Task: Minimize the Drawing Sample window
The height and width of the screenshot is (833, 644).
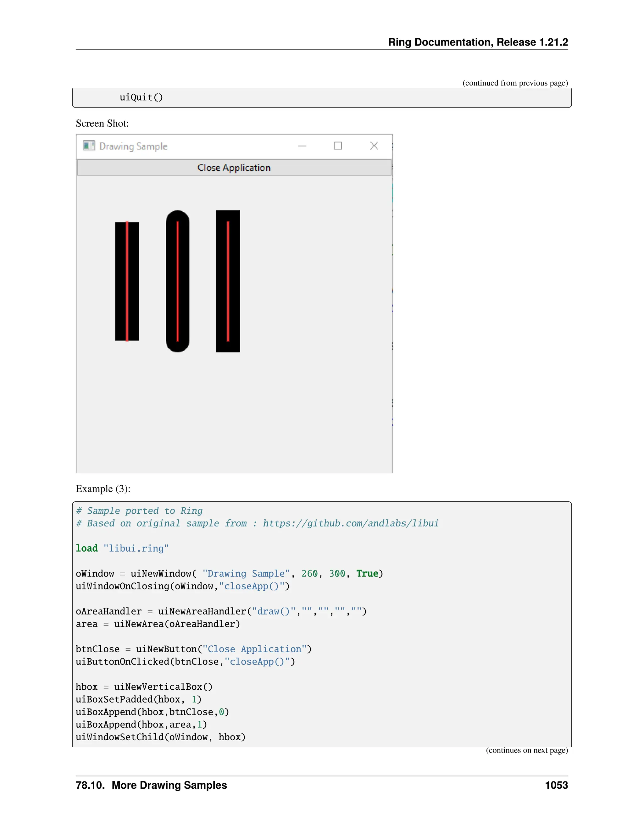Action: 302,146
